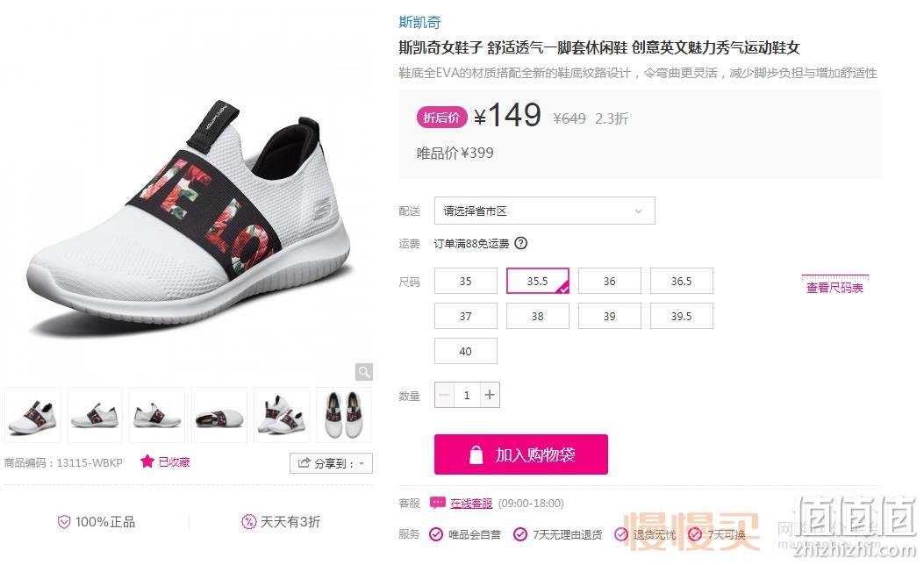Click the online customer service chat icon
This screenshot has width=924, height=565.
[437, 503]
